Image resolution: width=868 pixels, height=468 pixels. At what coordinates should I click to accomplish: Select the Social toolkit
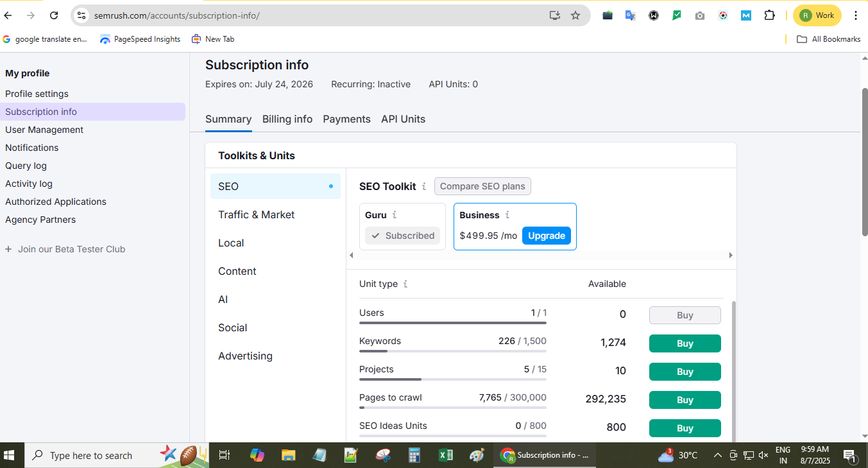[275, 327]
